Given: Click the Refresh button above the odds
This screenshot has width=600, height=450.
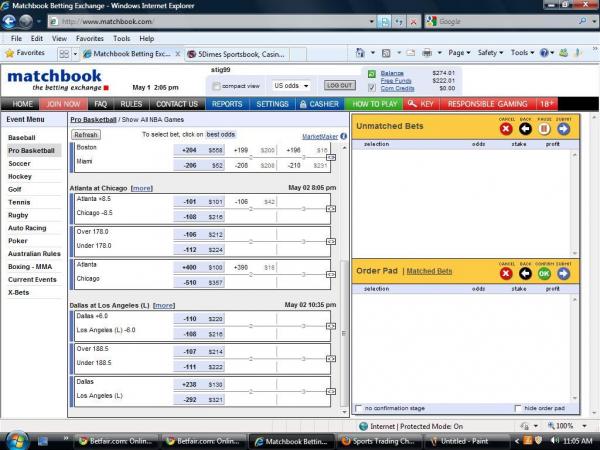Looking at the screenshot, I should tap(85, 134).
